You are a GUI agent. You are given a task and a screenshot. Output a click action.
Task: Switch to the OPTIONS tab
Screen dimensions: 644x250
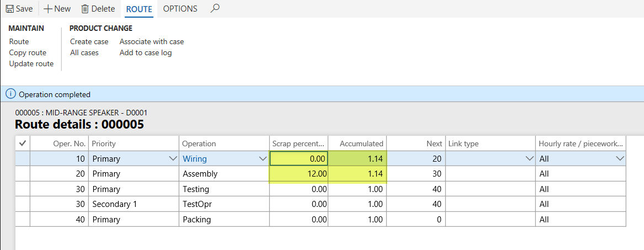tap(180, 9)
